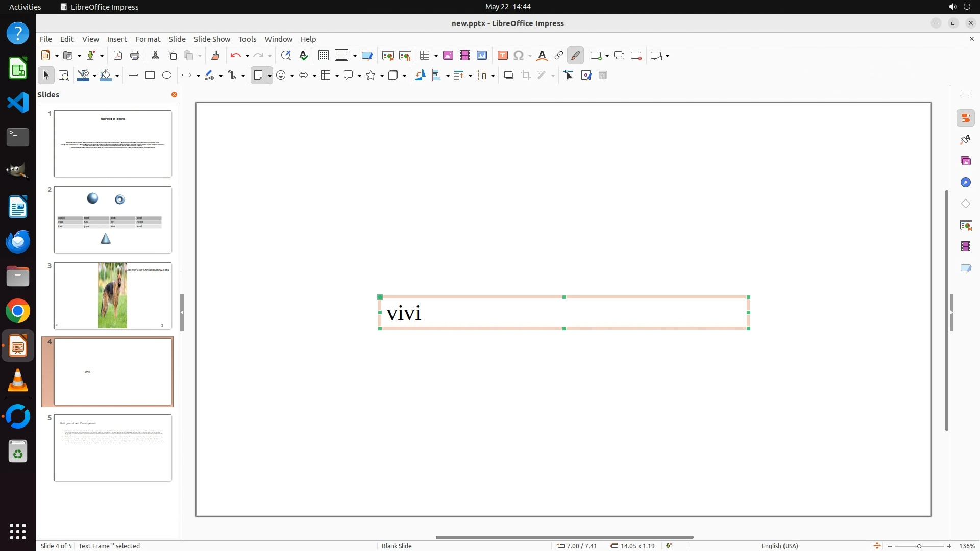The image size is (980, 551).
Task: Open sidebar Gallery panel
Action: (x=965, y=161)
